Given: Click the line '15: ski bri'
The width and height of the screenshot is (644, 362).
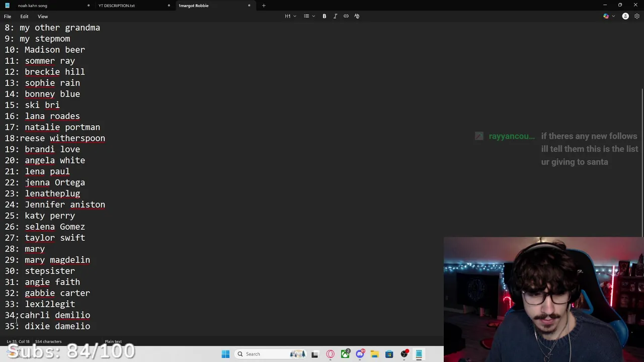Looking at the screenshot, I should pos(32,105).
